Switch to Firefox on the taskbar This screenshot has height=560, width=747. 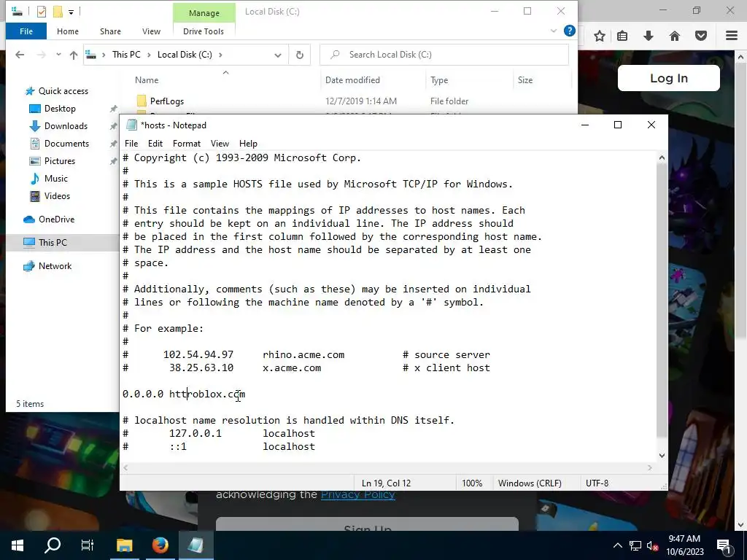point(160,545)
